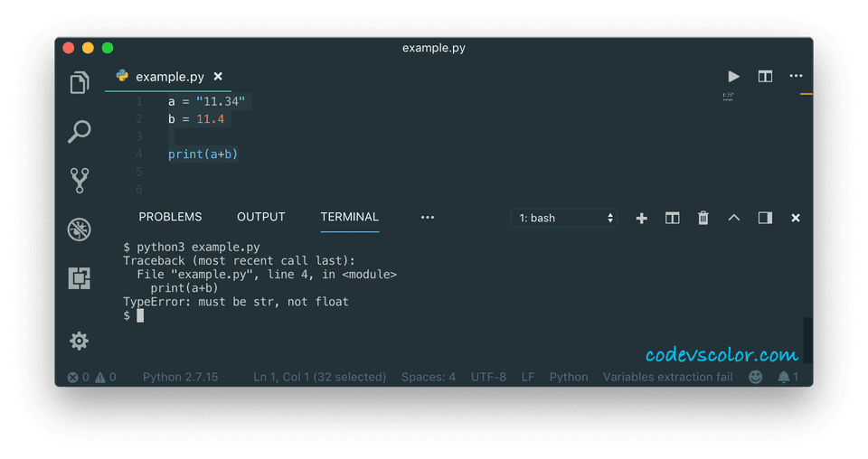The height and width of the screenshot is (459, 868).
Task: Open the '1: bash' terminal dropdown
Action: [x=563, y=218]
